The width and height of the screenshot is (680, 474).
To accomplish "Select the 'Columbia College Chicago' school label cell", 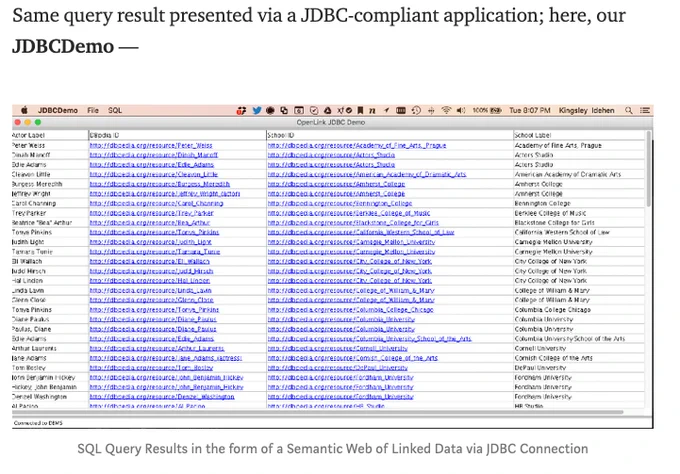I will [x=579, y=310].
